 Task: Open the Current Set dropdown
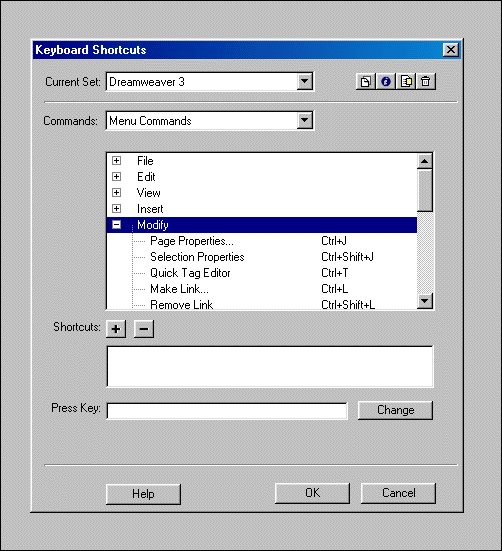point(304,82)
